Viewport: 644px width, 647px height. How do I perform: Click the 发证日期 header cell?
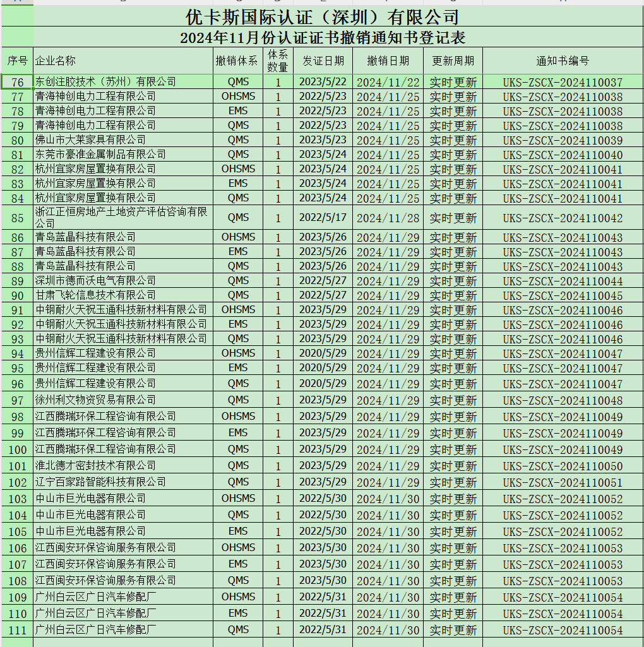pyautogui.click(x=323, y=61)
